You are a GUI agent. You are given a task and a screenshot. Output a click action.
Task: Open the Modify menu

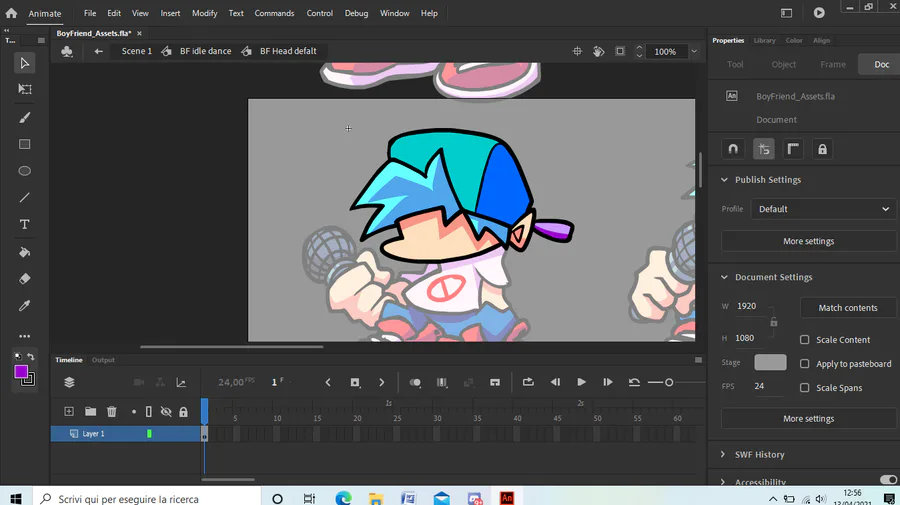click(x=204, y=13)
